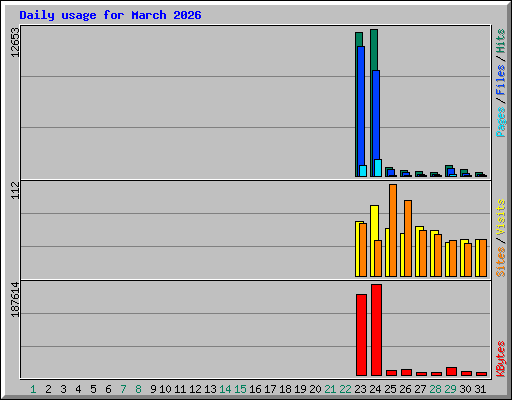Click the day 7 label on the axis
Image resolution: width=512 pixels, height=400 pixels.
tap(123, 389)
